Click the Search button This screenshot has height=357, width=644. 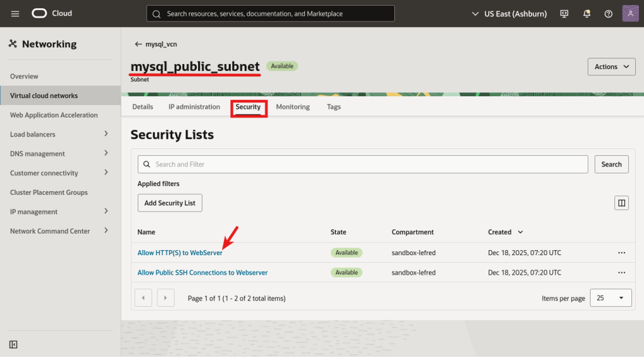pos(611,164)
